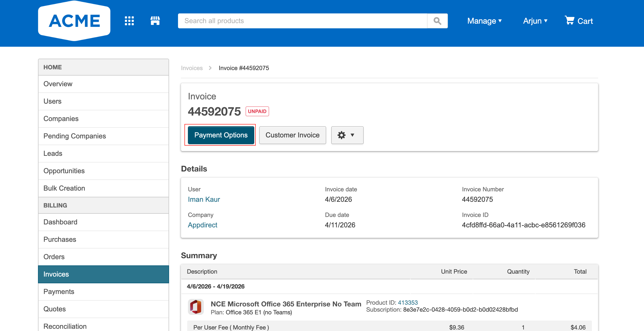
Task: Expand the Arjun user menu
Action: 535,21
